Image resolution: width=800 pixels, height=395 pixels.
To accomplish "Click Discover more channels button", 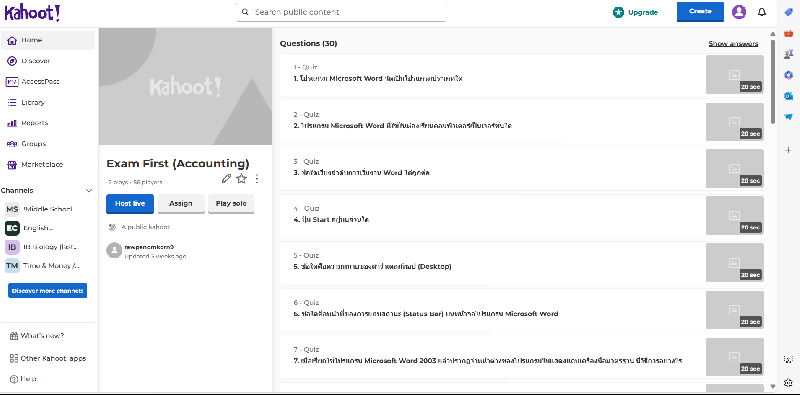I will (47, 291).
